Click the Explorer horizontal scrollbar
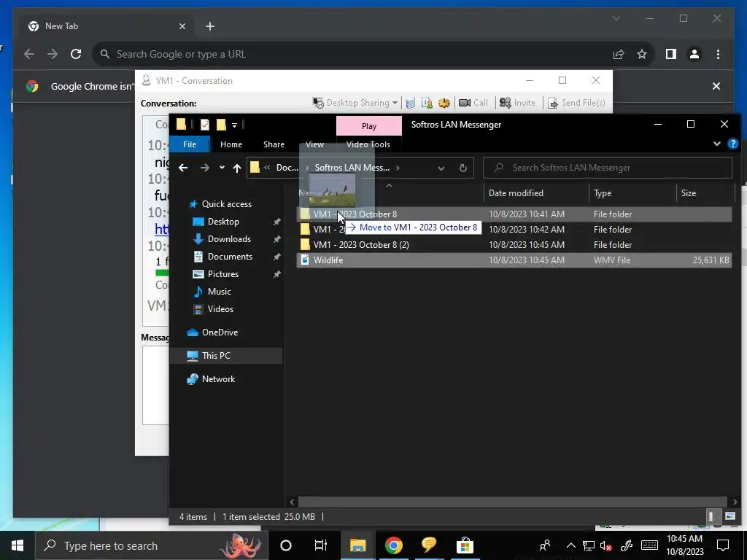 (513, 502)
